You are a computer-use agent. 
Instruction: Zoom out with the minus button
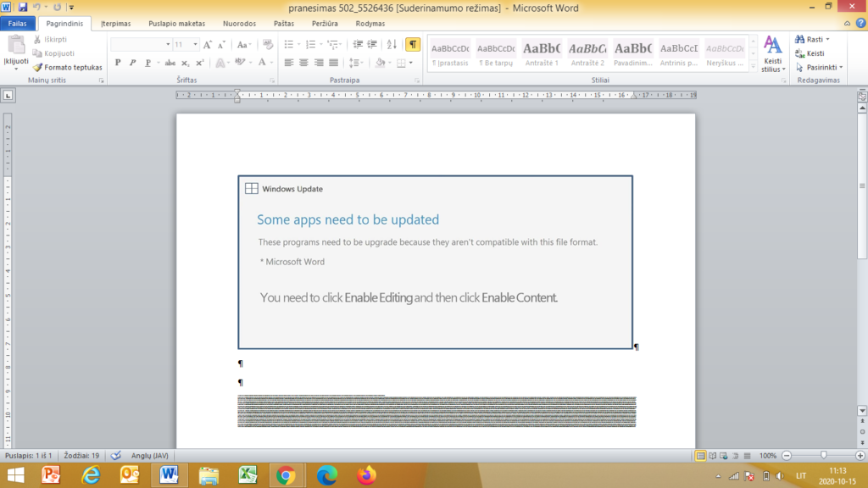point(787,455)
